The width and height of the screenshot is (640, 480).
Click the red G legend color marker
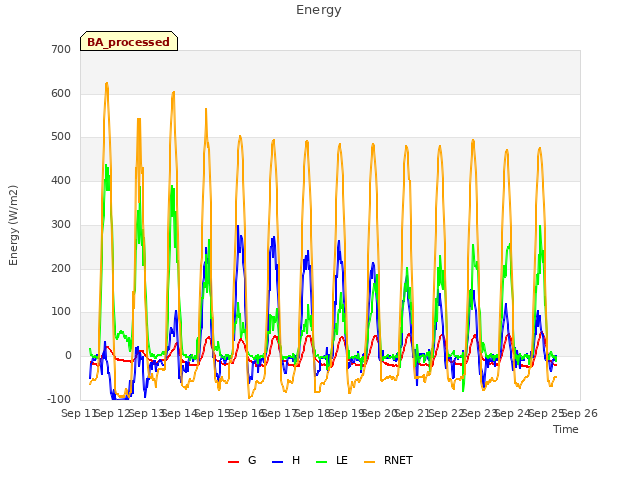(233, 462)
